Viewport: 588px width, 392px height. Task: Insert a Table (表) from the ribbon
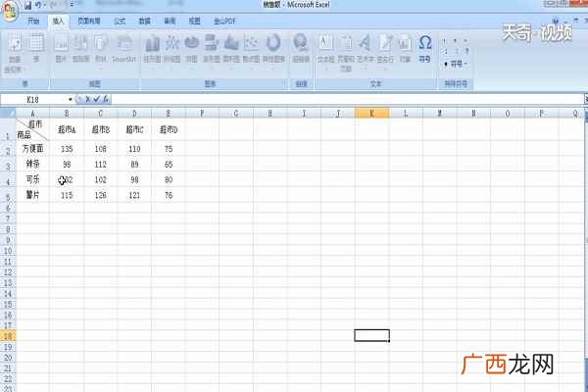(x=36, y=48)
